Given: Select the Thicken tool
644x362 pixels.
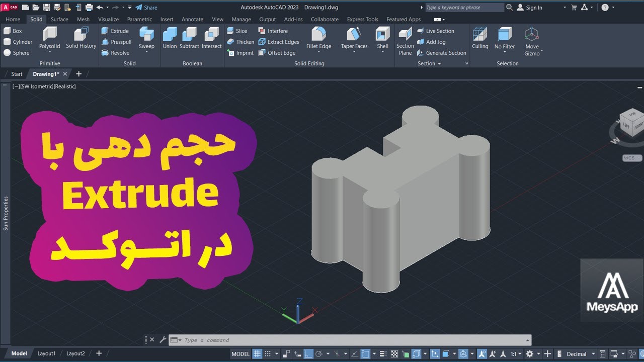Looking at the screenshot, I should 240,42.
